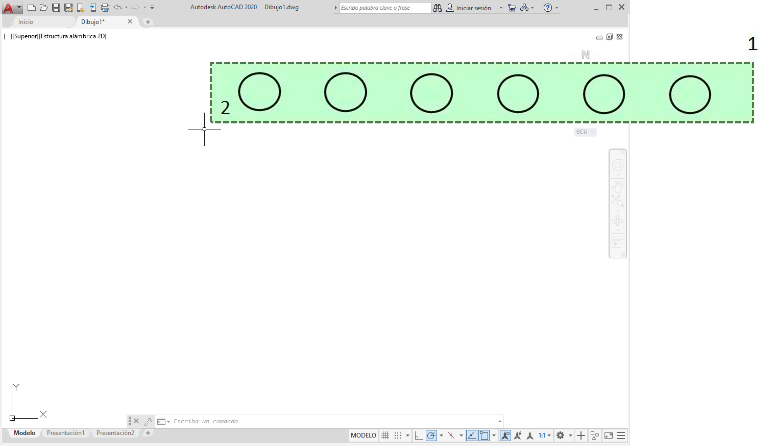This screenshot has width=759, height=446.
Task: Redo the last undone action
Action: [x=136, y=8]
